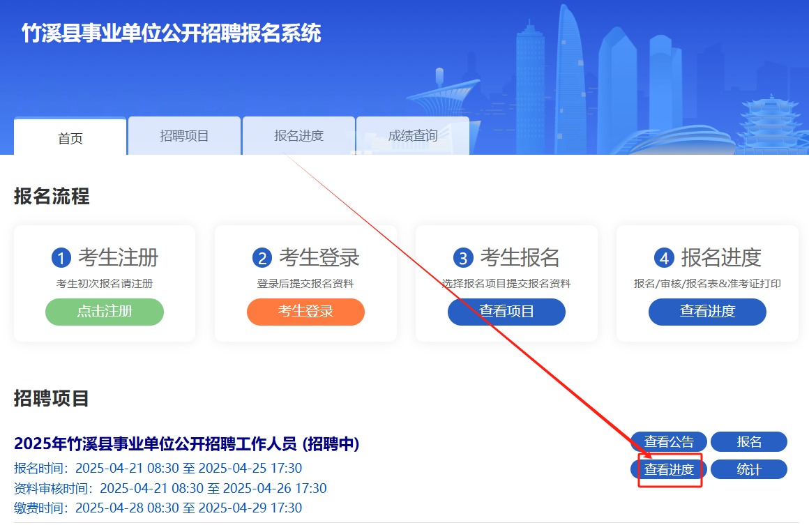Click the orange 考生登录 button

pyautogui.click(x=306, y=312)
